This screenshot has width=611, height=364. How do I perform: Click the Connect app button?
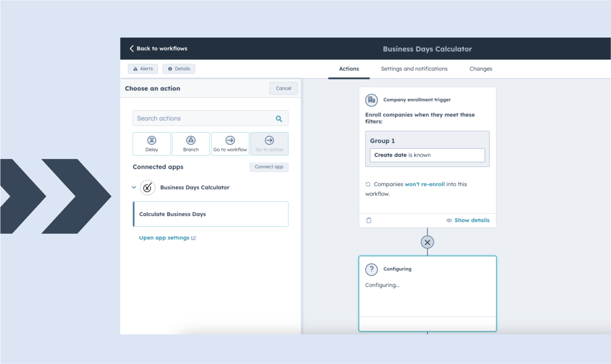tap(269, 167)
